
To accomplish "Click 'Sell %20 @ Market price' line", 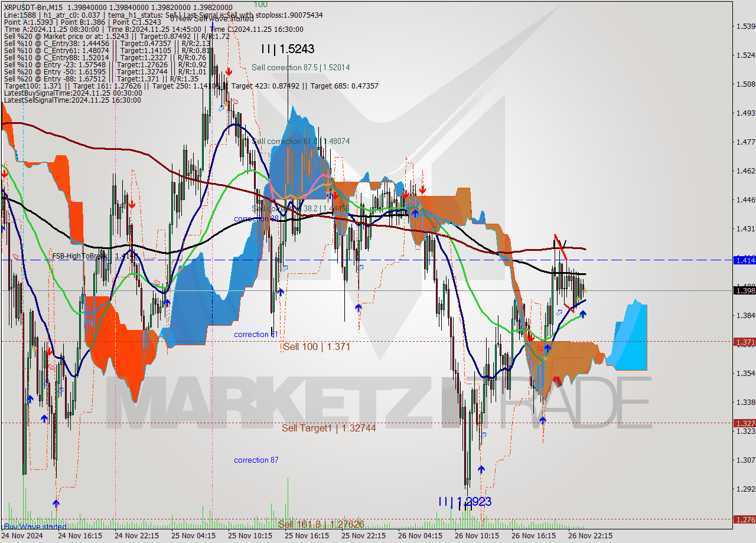I will click(x=116, y=36).
